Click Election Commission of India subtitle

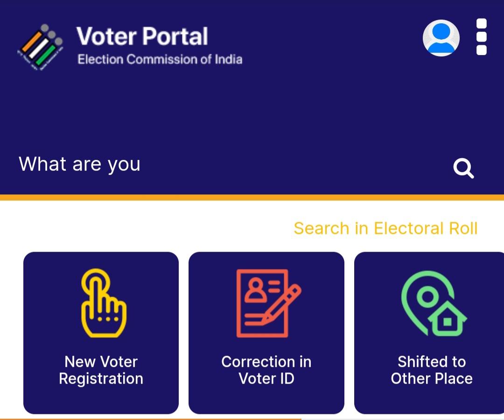point(160,59)
